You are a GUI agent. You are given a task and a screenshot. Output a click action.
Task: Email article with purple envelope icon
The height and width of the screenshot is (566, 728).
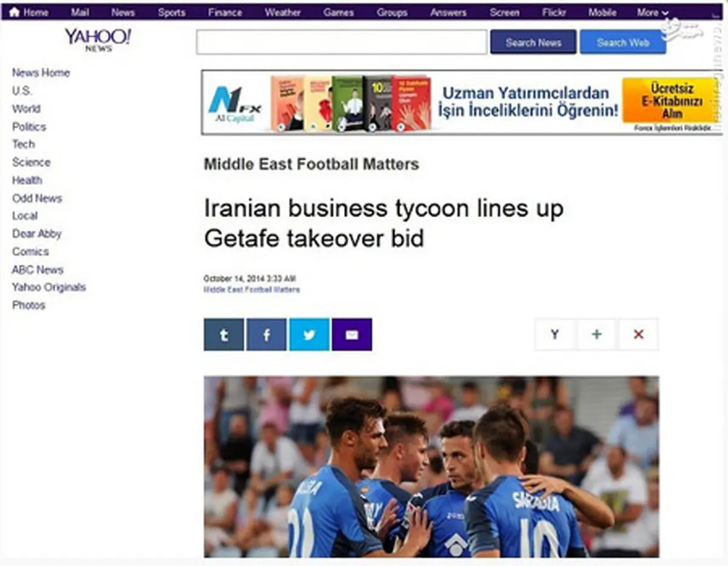352,334
